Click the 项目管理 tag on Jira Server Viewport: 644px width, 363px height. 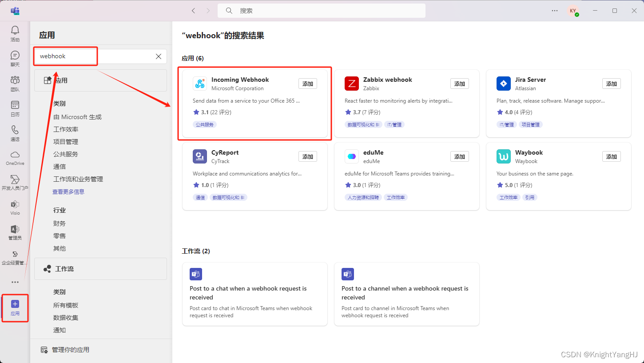pos(531,124)
